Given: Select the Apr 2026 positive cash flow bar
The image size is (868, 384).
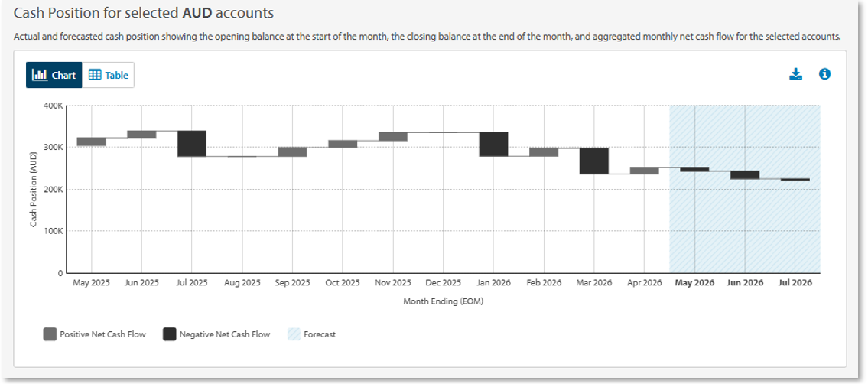Looking at the screenshot, I should 645,171.
